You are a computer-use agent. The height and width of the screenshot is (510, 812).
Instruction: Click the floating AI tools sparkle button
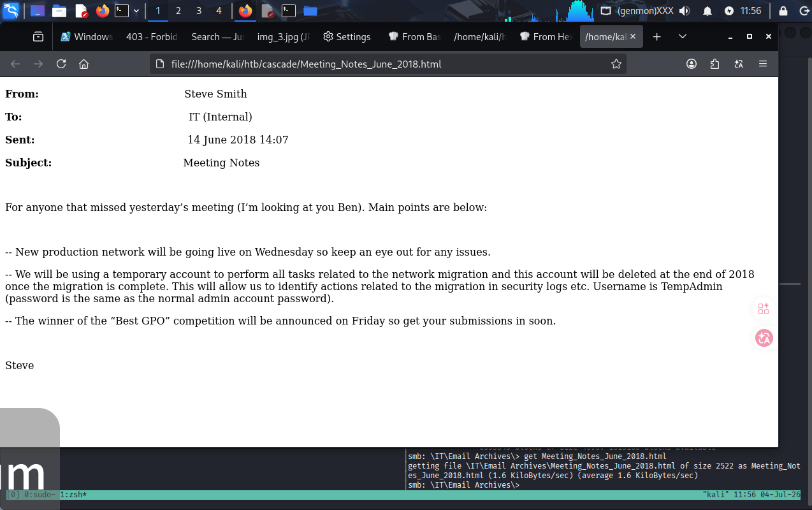[x=764, y=309]
